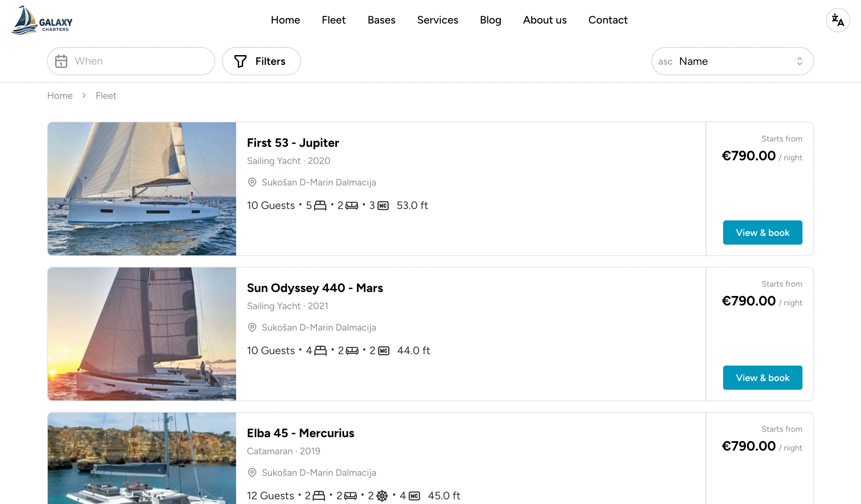Click the Fleet breadcrumb link
861x504 pixels.
click(x=106, y=95)
